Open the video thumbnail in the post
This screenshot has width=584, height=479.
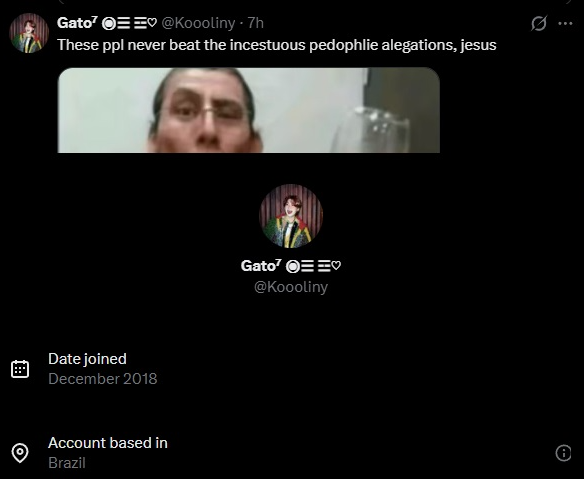(249, 110)
